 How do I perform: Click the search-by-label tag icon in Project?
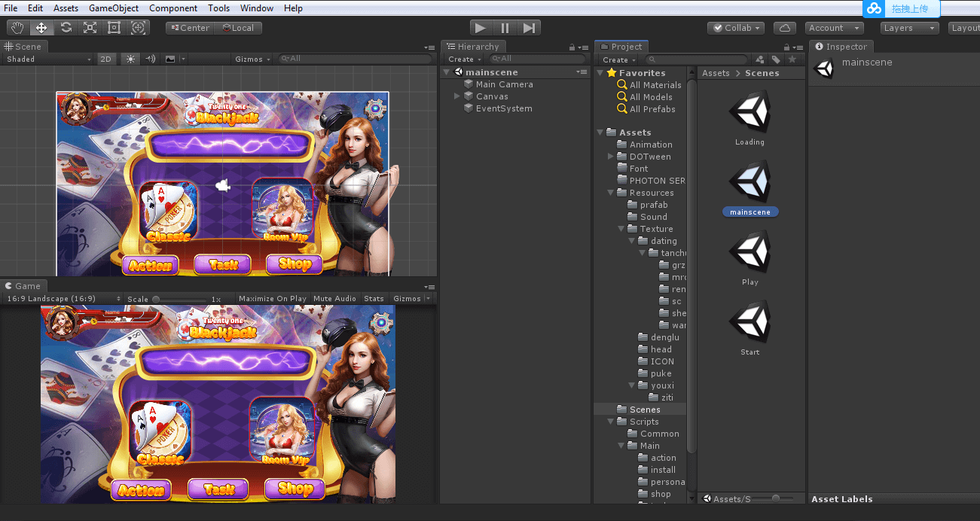pyautogui.click(x=776, y=59)
